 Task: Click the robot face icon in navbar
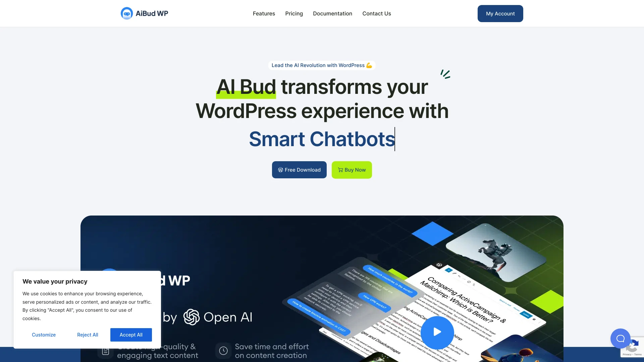click(x=126, y=13)
